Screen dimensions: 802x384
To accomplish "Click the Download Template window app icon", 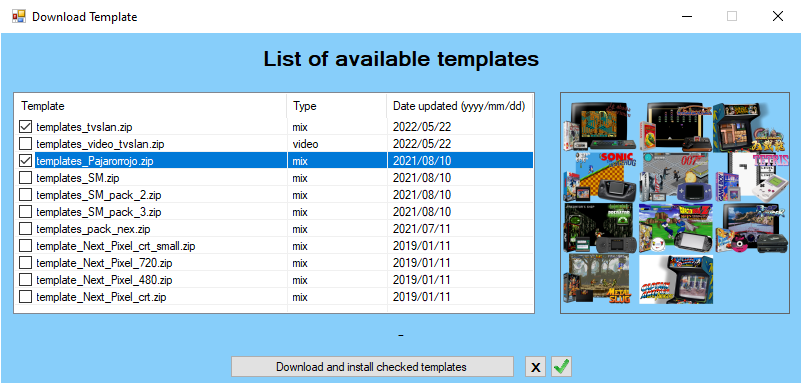I will tap(18, 16).
